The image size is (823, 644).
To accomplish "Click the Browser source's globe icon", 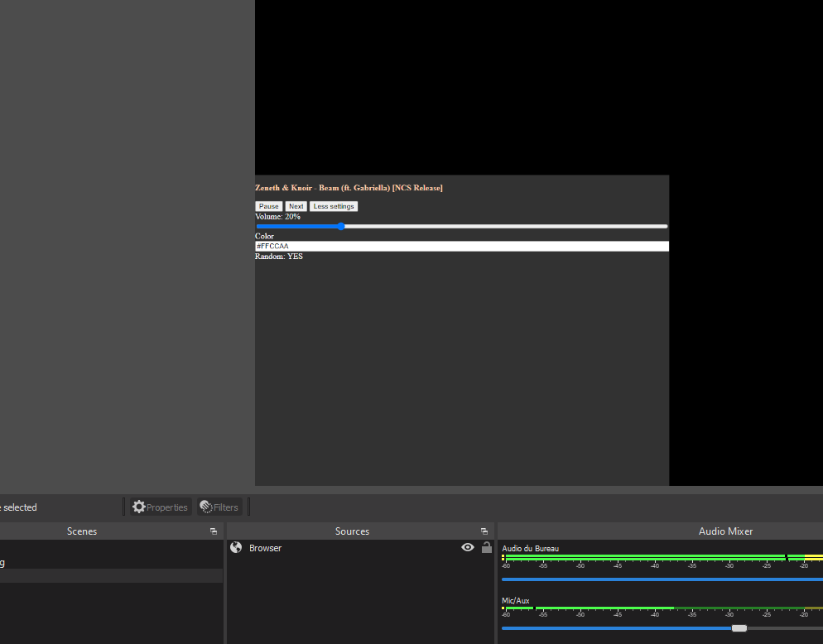I will tap(236, 547).
